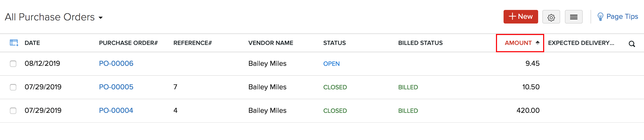Click the Status column header
Screen dimensions: 644x140
point(334,43)
